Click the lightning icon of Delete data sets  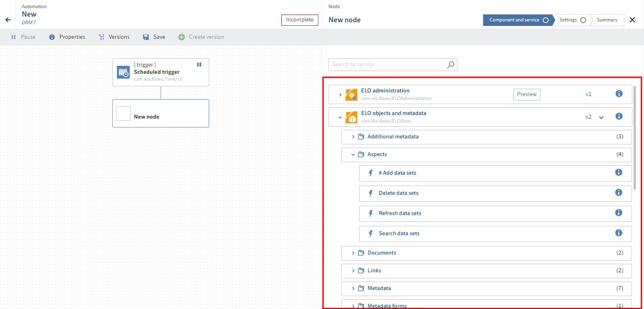click(x=371, y=193)
